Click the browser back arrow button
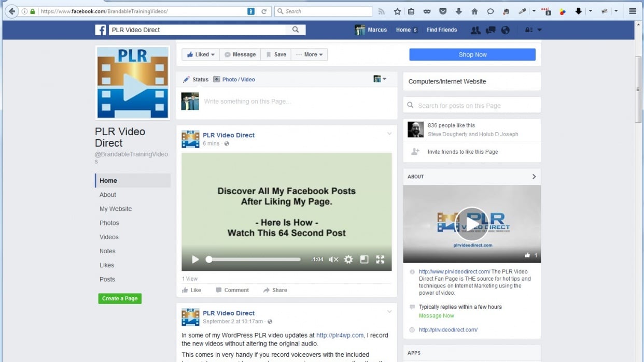Screen dimensions: 644x362 pyautogui.click(x=12, y=11)
